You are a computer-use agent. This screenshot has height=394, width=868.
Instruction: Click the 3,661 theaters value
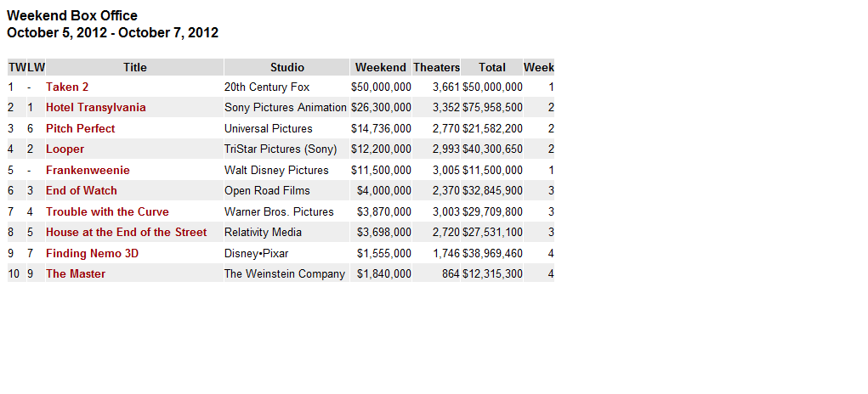(x=446, y=87)
